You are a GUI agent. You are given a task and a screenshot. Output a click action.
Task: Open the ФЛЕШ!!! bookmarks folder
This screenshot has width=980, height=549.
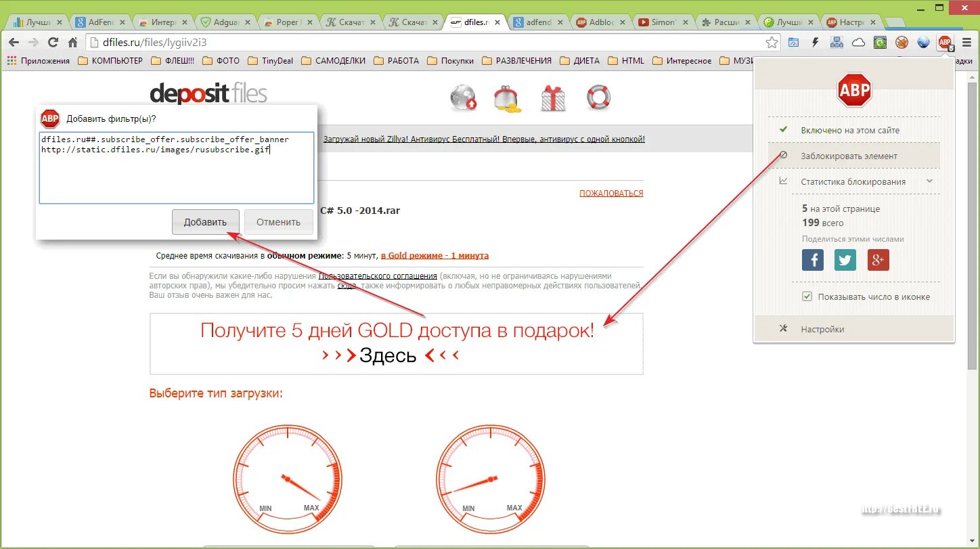coord(172,61)
